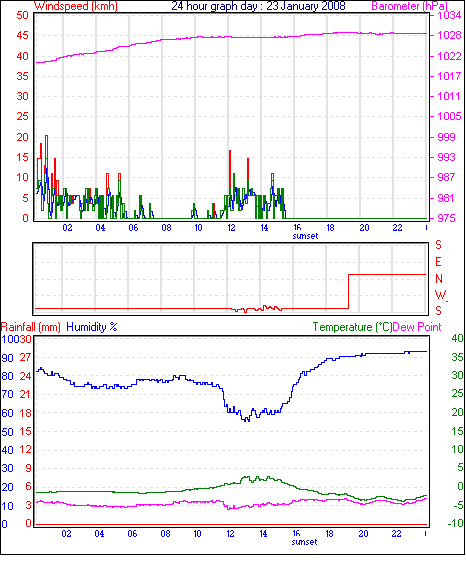466x563 pixels.
Task: Select the Rainfall (mm) legend label
Action: pos(31,327)
